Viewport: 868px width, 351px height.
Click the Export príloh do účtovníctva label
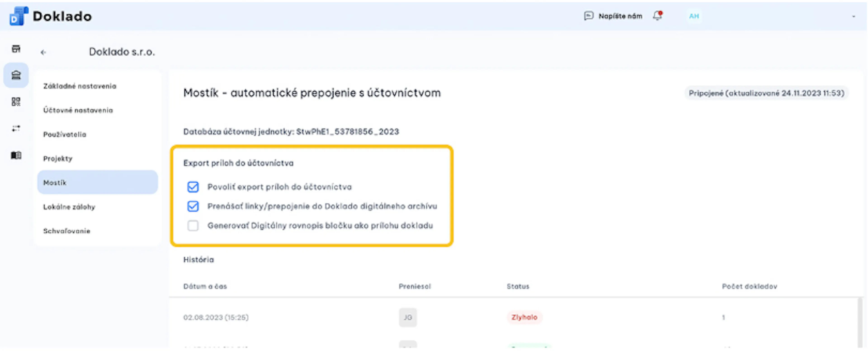point(238,163)
